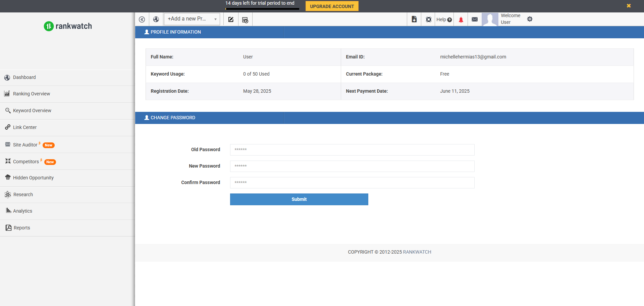Open the Help menu
Viewport: 644px width, 306px height.
[444, 19]
